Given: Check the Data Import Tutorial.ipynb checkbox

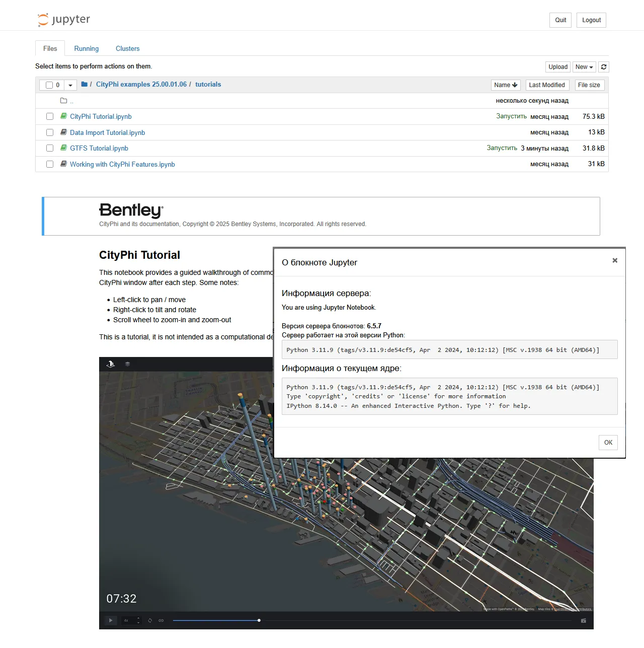Looking at the screenshot, I should pyautogui.click(x=50, y=132).
